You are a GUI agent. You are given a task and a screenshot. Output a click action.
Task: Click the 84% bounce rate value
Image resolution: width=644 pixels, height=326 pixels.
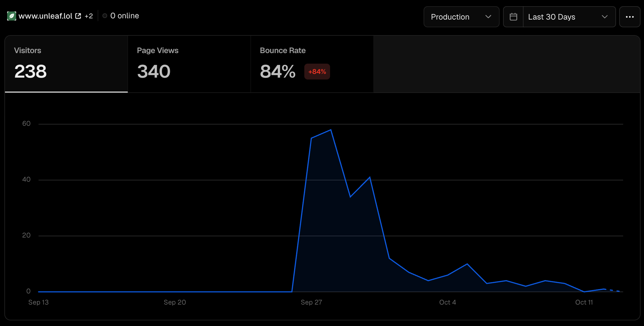pyautogui.click(x=278, y=71)
